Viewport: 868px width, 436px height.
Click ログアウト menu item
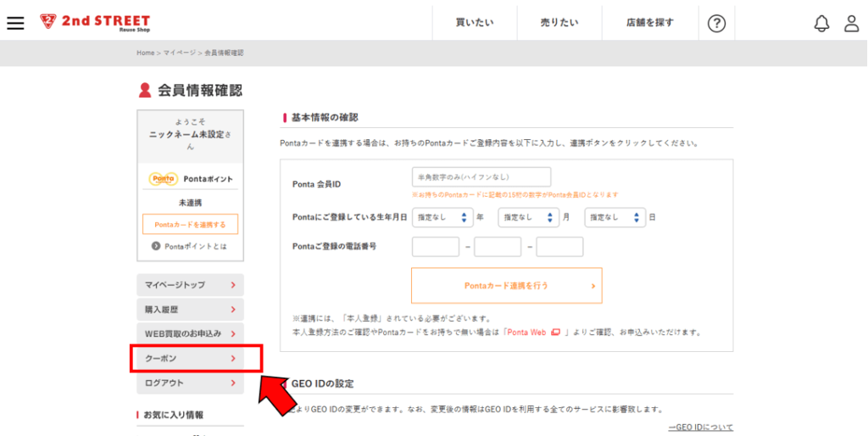point(190,383)
